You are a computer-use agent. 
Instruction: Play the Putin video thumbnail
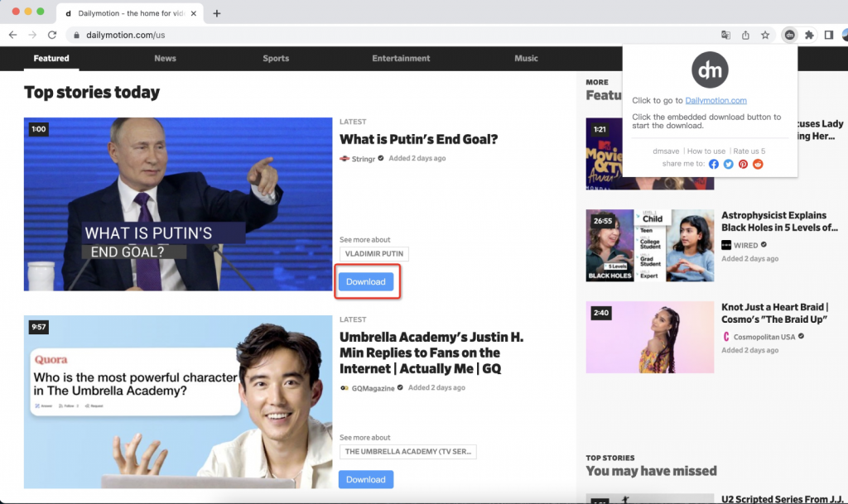pos(178,204)
